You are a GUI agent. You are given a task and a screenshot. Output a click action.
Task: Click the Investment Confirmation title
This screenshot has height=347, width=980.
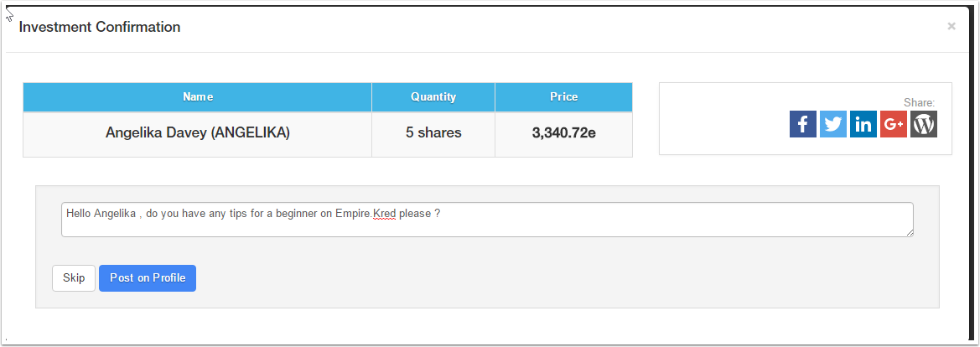pos(100,27)
